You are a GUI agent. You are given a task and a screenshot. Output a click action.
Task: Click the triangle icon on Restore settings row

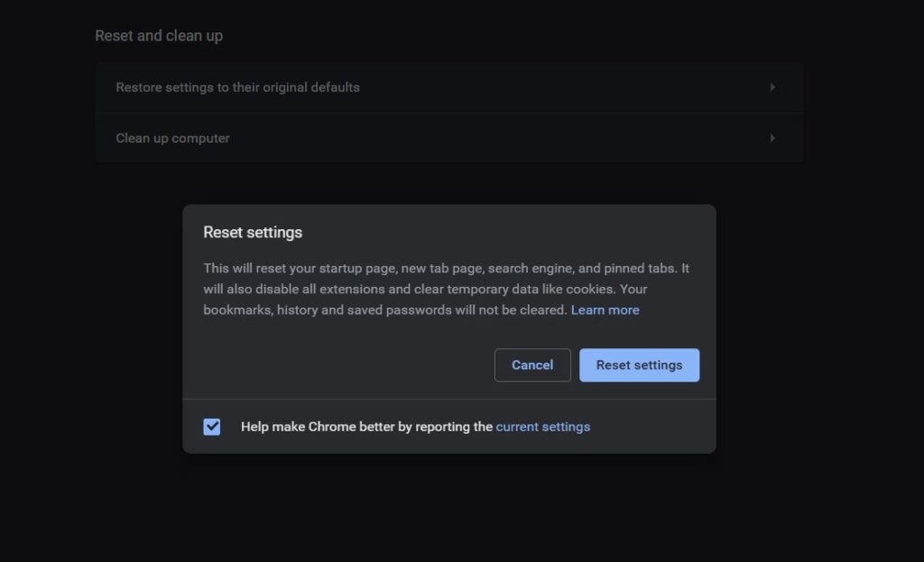pos(772,88)
